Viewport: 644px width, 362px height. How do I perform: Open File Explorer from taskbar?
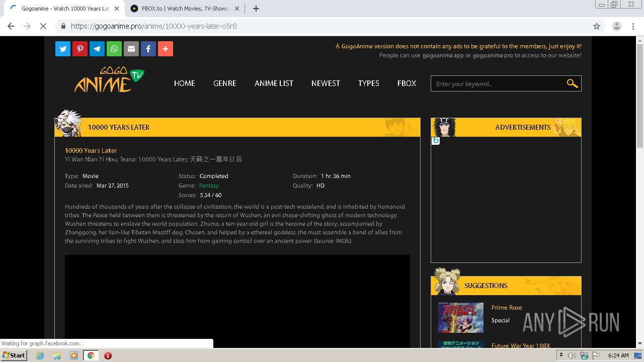[57, 355]
